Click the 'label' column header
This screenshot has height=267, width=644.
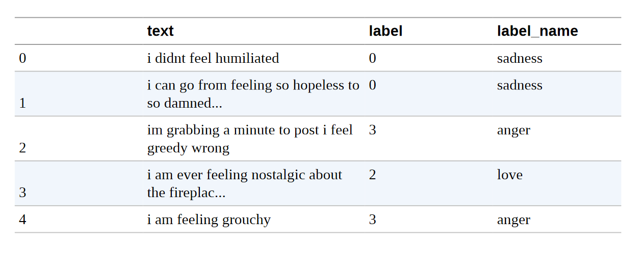385,31
